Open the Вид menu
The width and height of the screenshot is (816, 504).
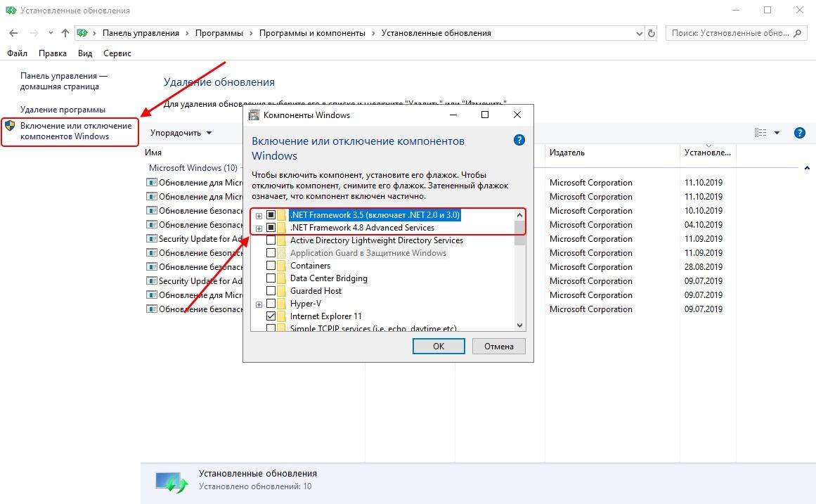tap(85, 53)
